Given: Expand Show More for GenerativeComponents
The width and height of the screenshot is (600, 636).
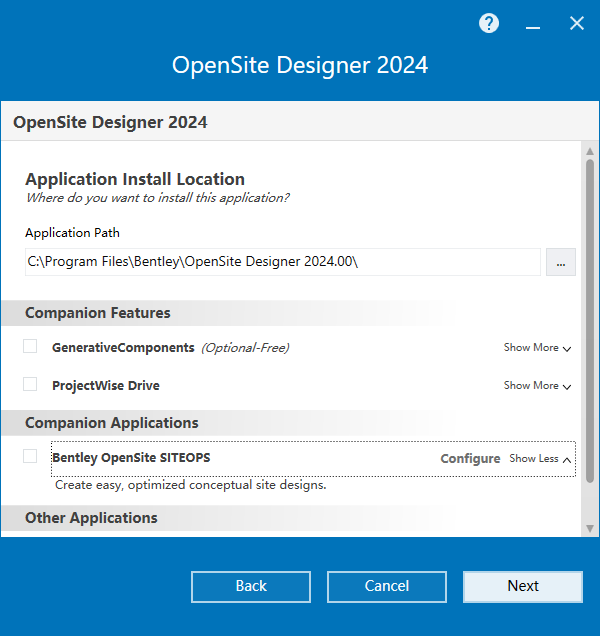Looking at the screenshot, I should point(538,348).
